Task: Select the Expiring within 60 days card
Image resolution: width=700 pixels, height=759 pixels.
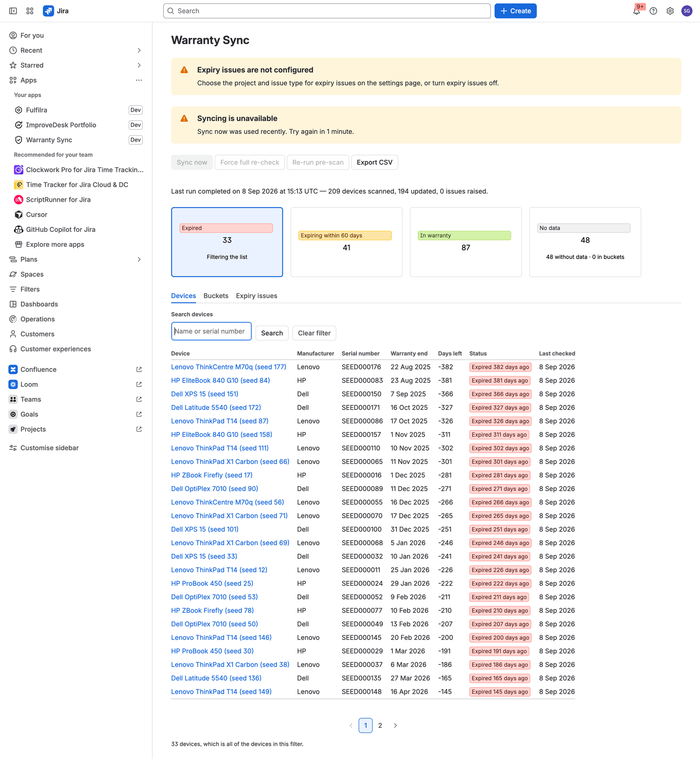Action: point(346,242)
